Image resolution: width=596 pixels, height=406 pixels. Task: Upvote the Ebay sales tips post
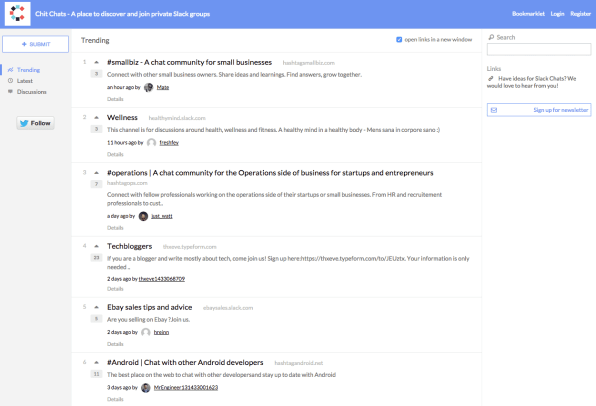pyautogui.click(x=97, y=307)
